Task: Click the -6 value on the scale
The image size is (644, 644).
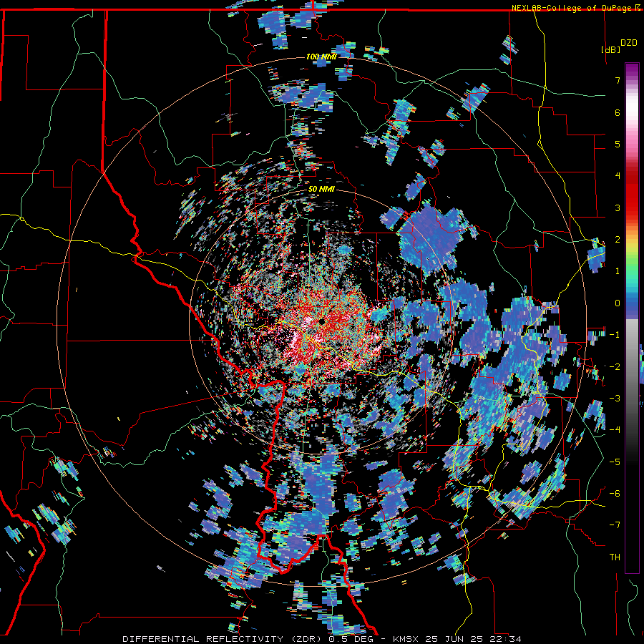Action: [615, 493]
